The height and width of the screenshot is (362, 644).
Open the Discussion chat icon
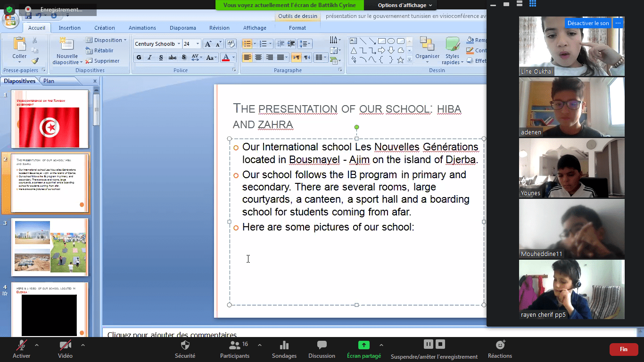coord(322,346)
